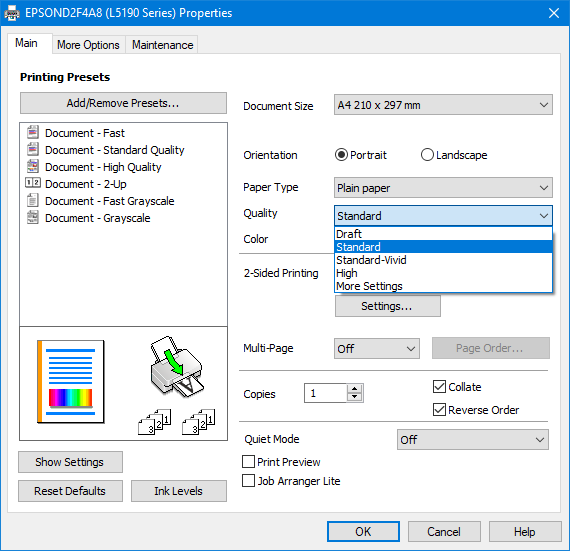Click the Reset Defaults button

tap(70, 491)
